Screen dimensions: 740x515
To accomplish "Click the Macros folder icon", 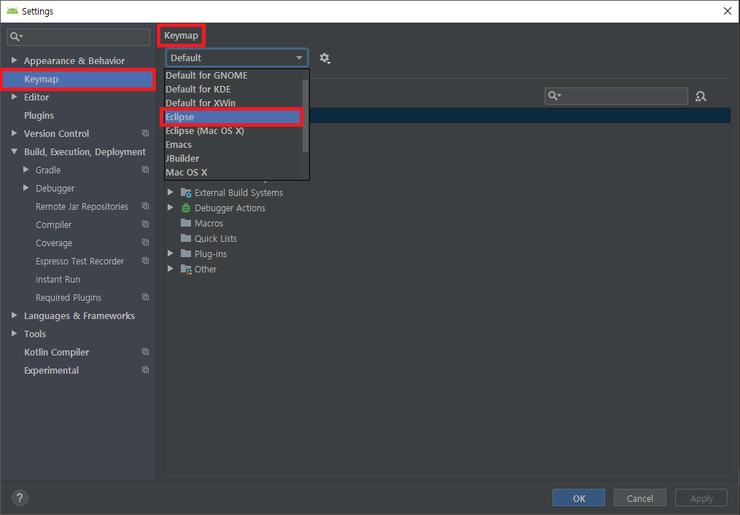I will pyautogui.click(x=186, y=223).
